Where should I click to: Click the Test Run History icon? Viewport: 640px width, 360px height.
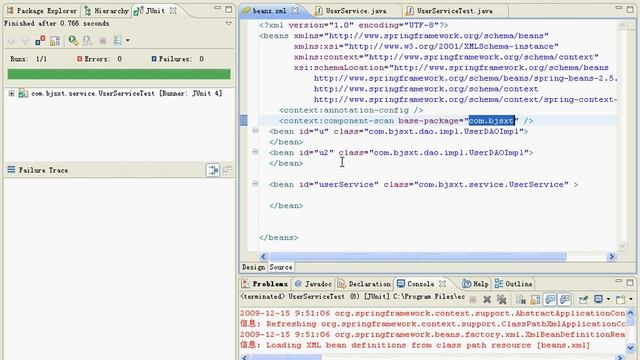(118, 41)
